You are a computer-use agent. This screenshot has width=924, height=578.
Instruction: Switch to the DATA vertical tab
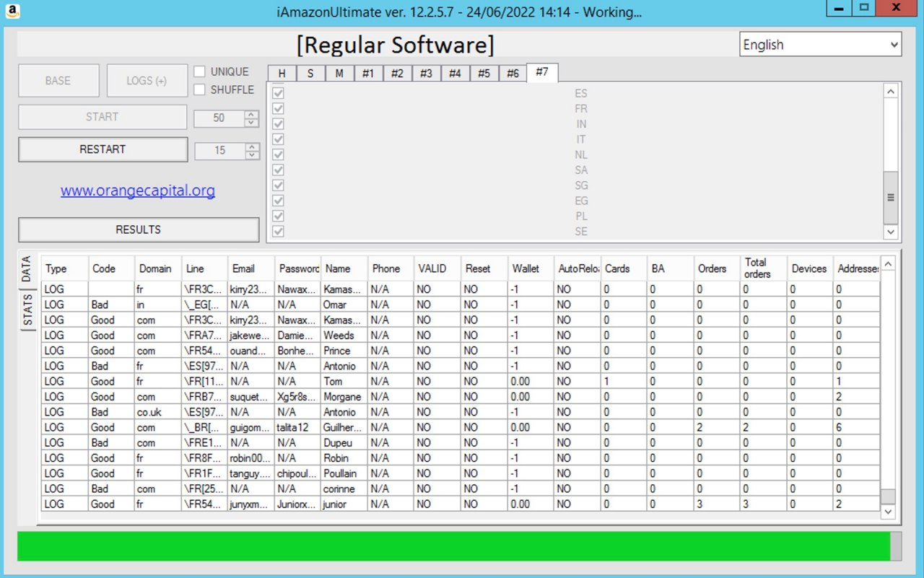pyautogui.click(x=27, y=269)
